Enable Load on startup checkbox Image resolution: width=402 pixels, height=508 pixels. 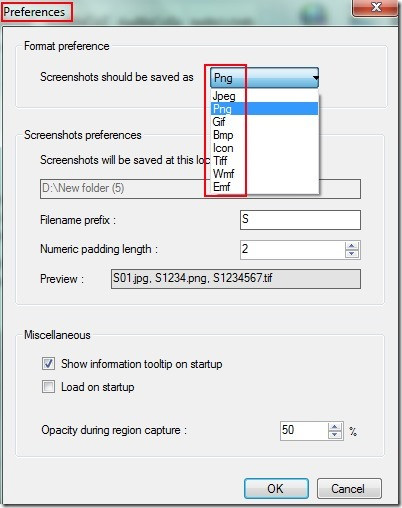48,387
